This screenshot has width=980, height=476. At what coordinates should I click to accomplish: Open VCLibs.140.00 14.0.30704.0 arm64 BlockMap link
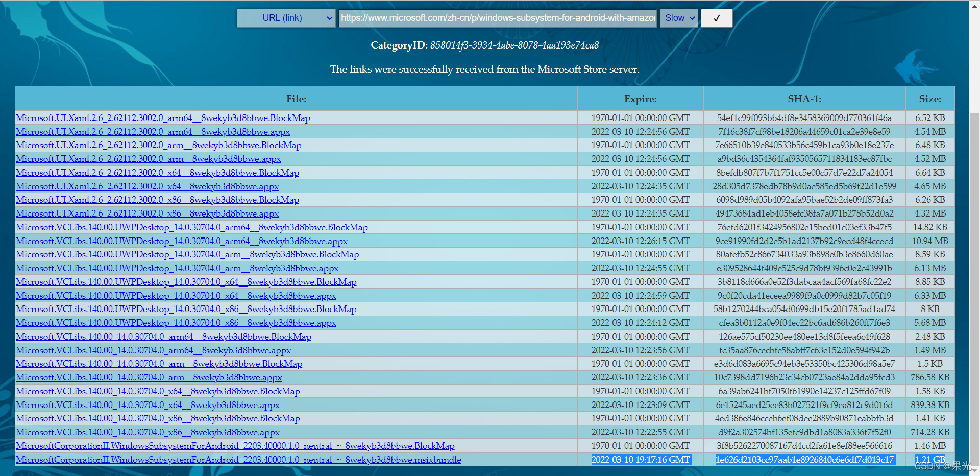point(163,337)
